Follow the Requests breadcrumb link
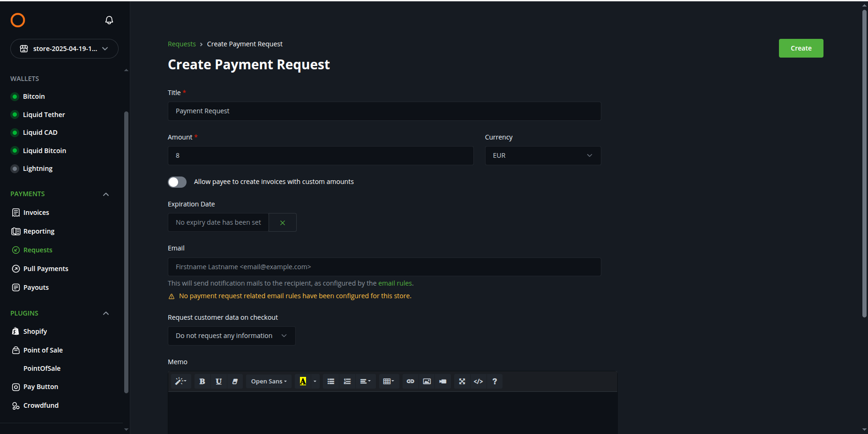Viewport: 868px width, 434px height. [182, 44]
